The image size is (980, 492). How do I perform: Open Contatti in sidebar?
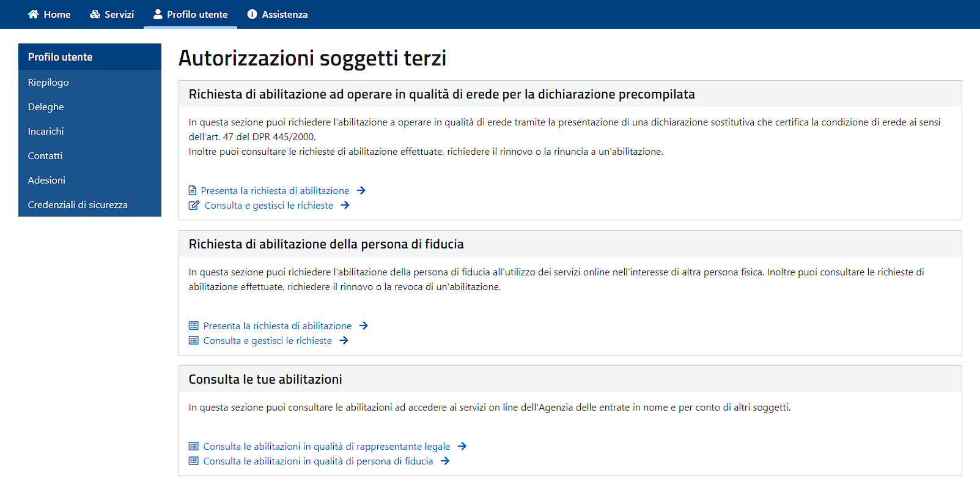point(90,155)
